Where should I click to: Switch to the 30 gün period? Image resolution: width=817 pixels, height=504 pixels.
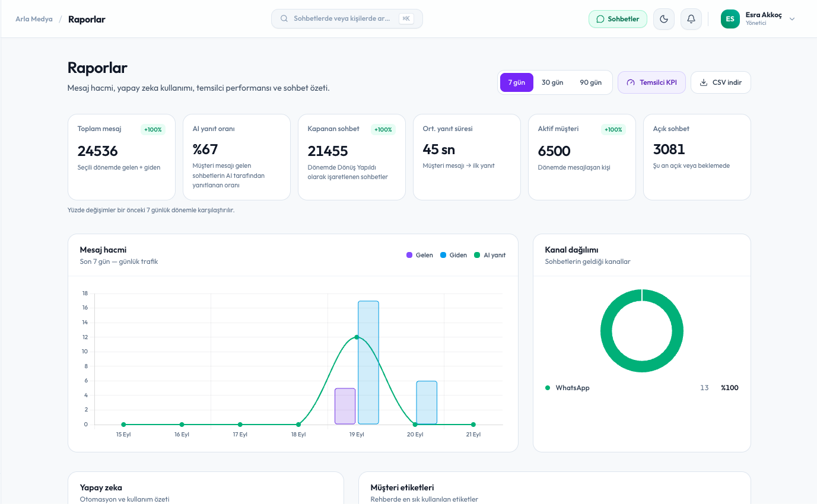pos(552,82)
